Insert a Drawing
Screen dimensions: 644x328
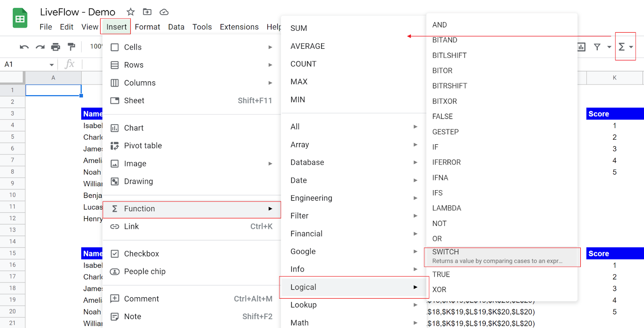(192, 181)
